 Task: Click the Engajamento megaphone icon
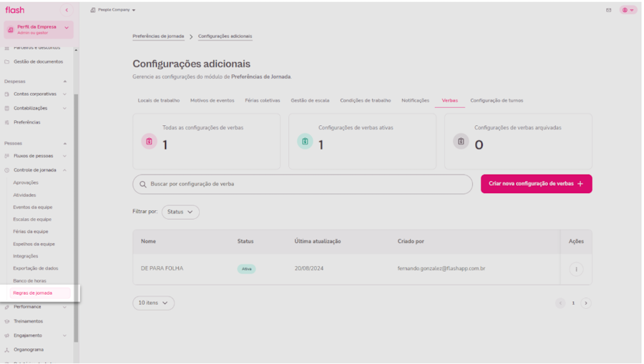click(7, 335)
